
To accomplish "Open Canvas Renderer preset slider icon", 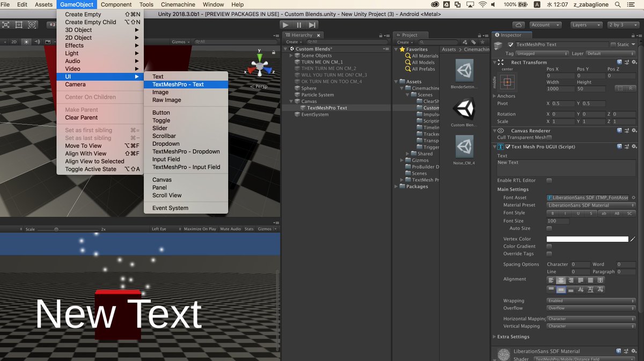I will 626,130.
